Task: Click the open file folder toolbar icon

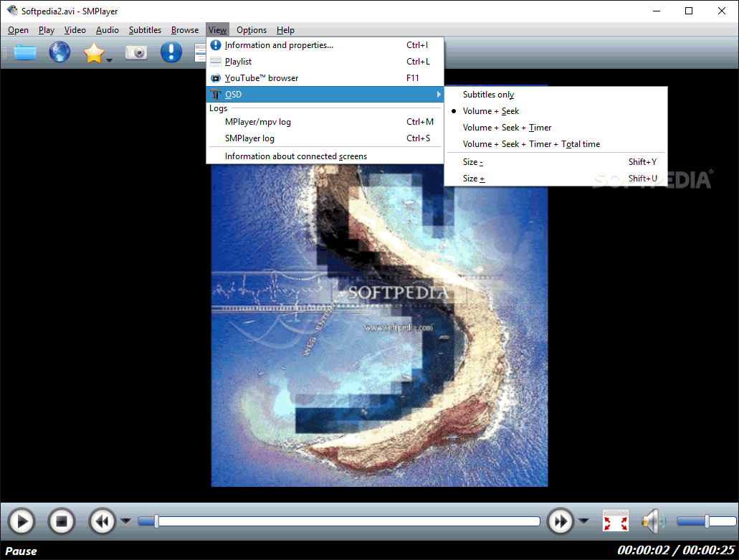Action: (25, 52)
